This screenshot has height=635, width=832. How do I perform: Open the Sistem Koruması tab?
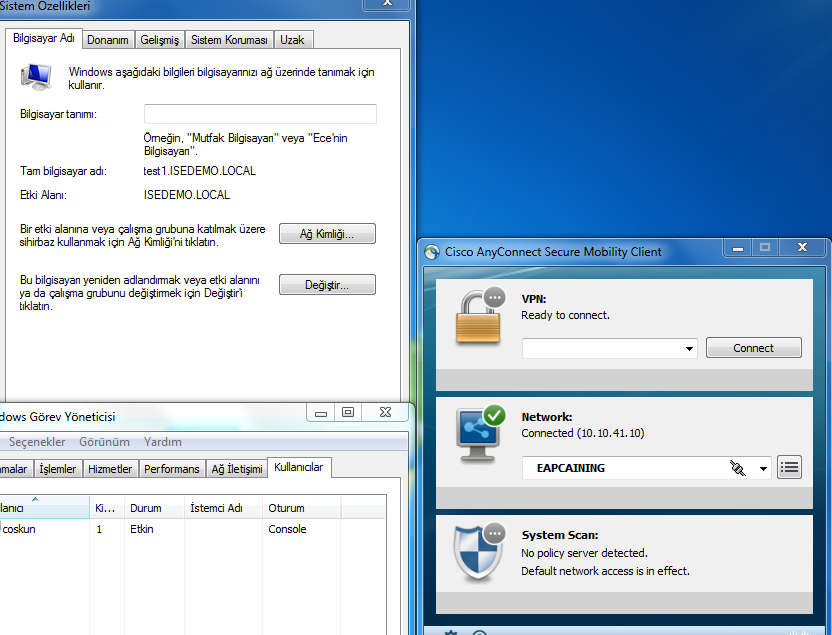point(229,40)
